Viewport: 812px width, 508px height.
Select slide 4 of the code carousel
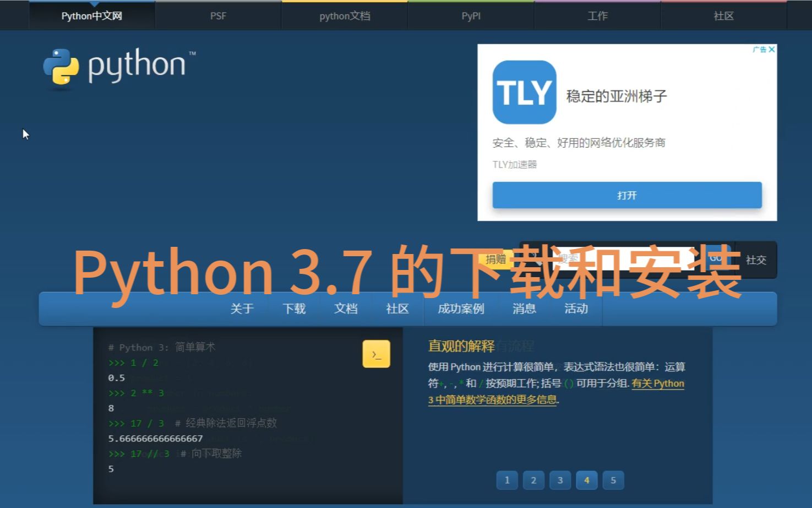(586, 480)
